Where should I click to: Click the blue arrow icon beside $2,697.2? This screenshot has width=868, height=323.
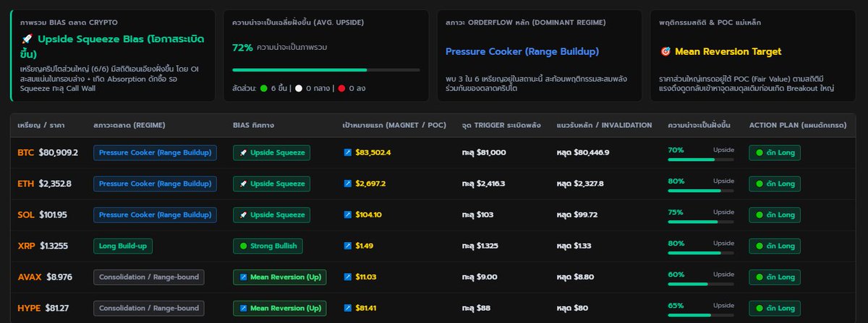(348, 184)
